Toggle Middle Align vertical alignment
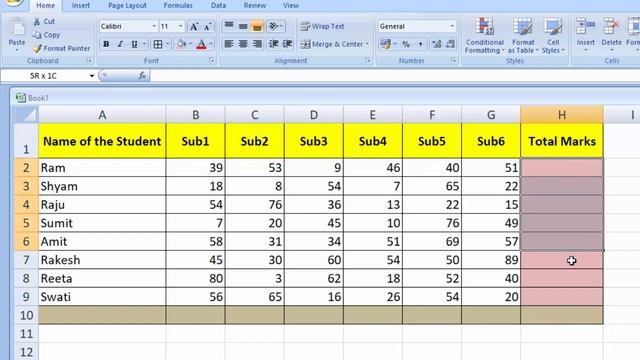This screenshot has width=640, height=360. [243, 26]
